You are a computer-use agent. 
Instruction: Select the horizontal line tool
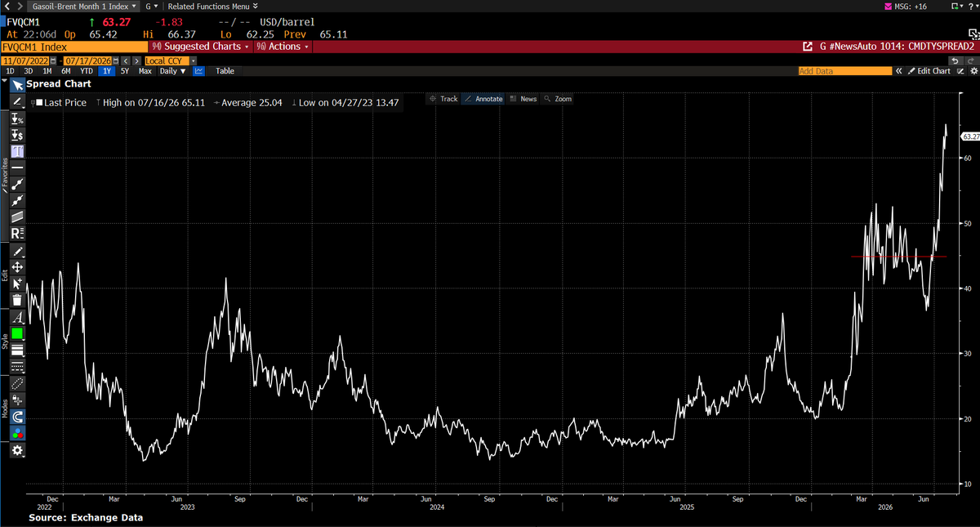17,167
